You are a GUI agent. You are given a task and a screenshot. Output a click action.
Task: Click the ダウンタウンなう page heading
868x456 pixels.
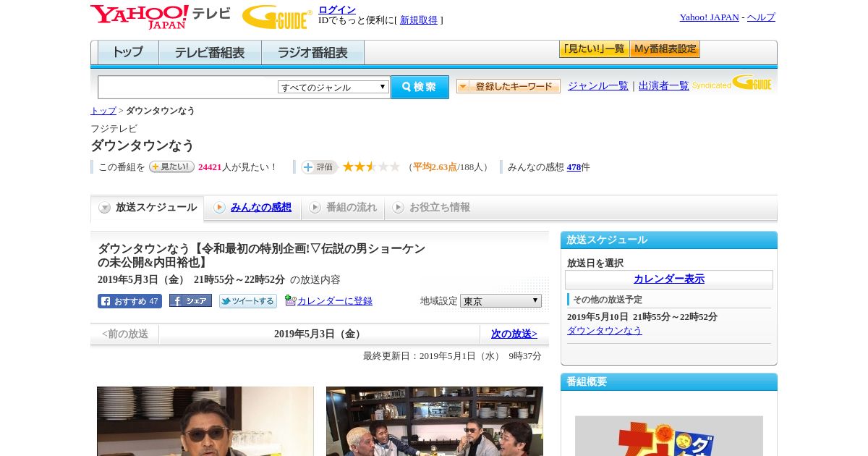pos(142,145)
